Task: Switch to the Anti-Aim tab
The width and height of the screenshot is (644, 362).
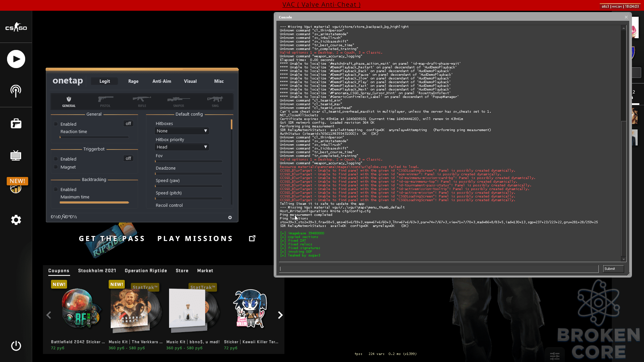Action: (162, 81)
